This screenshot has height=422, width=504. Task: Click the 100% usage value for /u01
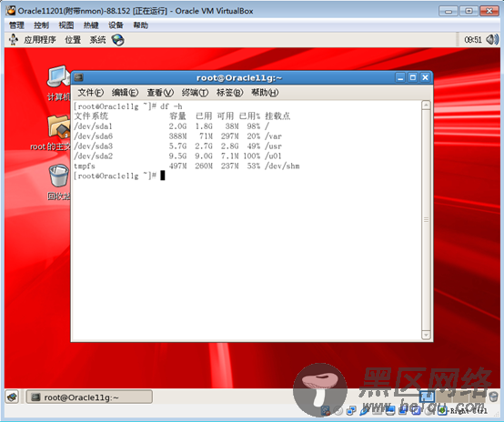[252, 156]
